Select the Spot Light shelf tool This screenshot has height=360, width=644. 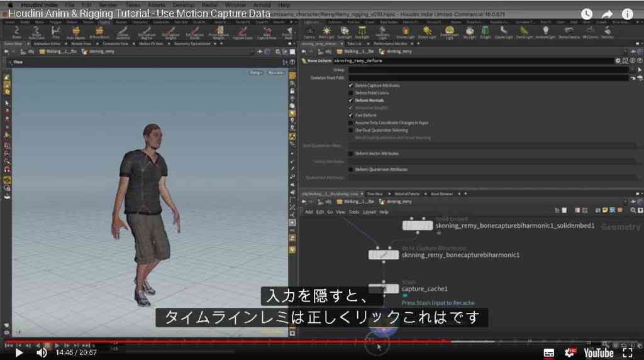pos(345,32)
